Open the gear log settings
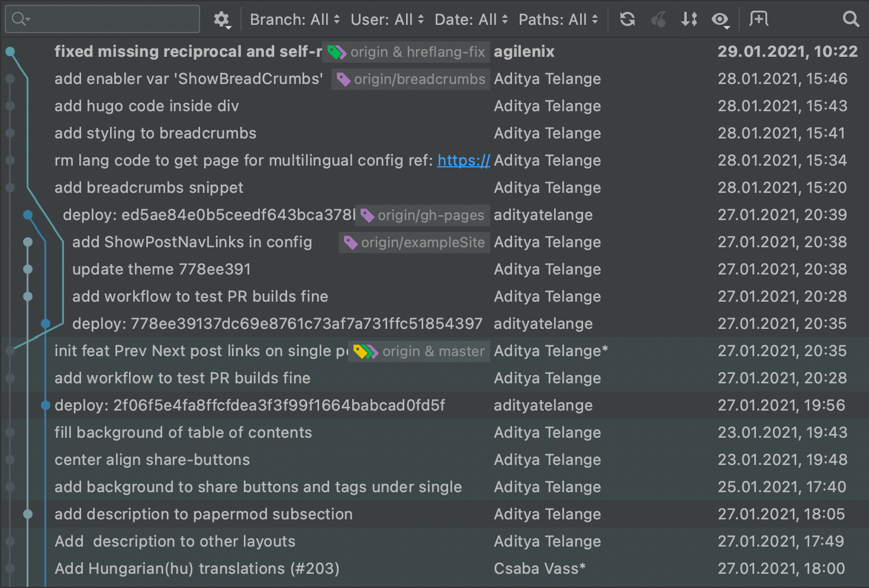 [x=222, y=20]
